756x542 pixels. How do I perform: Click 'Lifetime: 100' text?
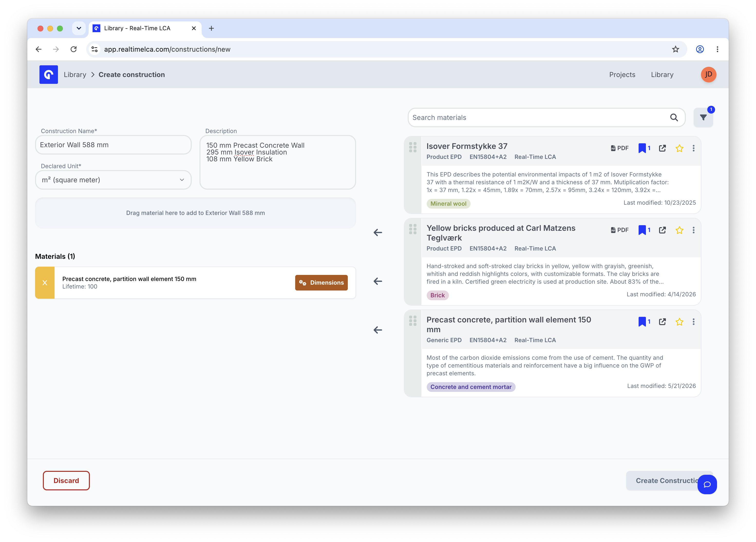click(80, 287)
